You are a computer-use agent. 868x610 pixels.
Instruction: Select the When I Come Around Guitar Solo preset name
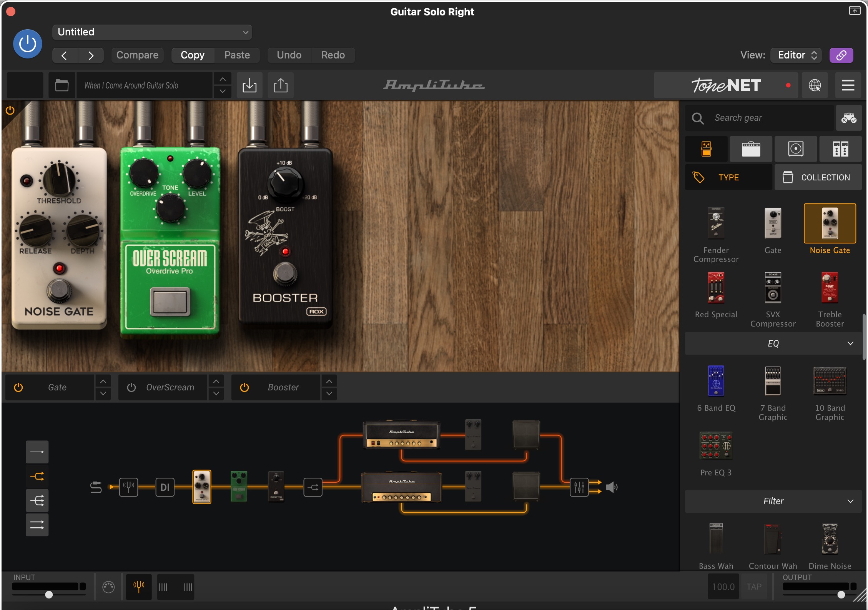[x=144, y=85]
